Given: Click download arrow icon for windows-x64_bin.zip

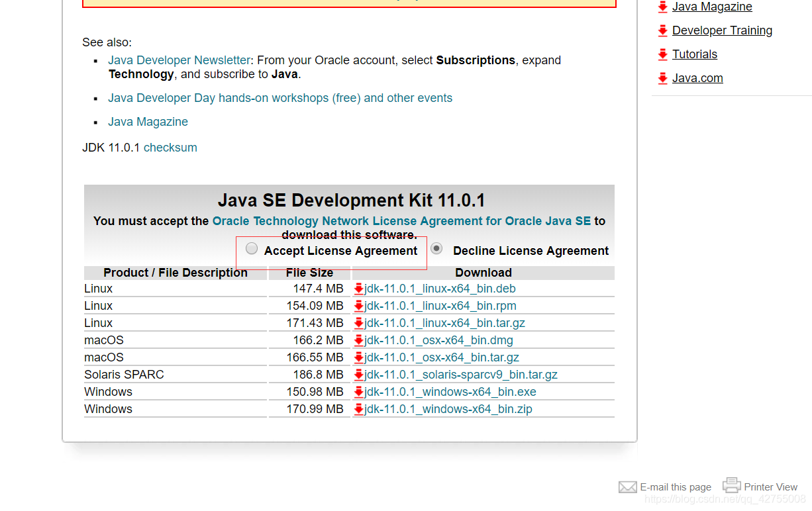Looking at the screenshot, I should [359, 409].
